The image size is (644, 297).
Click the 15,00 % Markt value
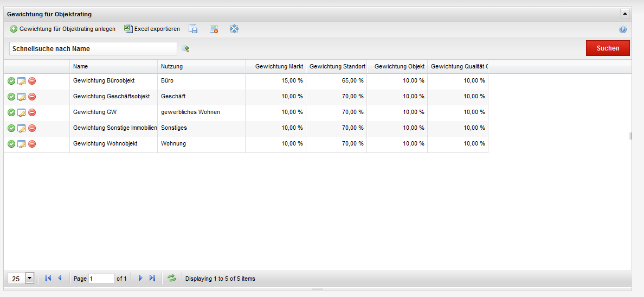(292, 80)
